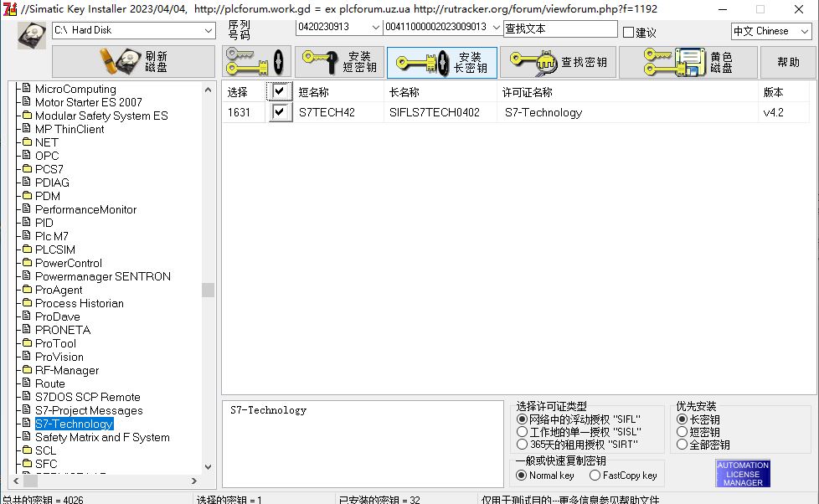The width and height of the screenshot is (819, 504).
Task: Open the C:\ Hard Disk drive dropdown
Action: pos(208,30)
